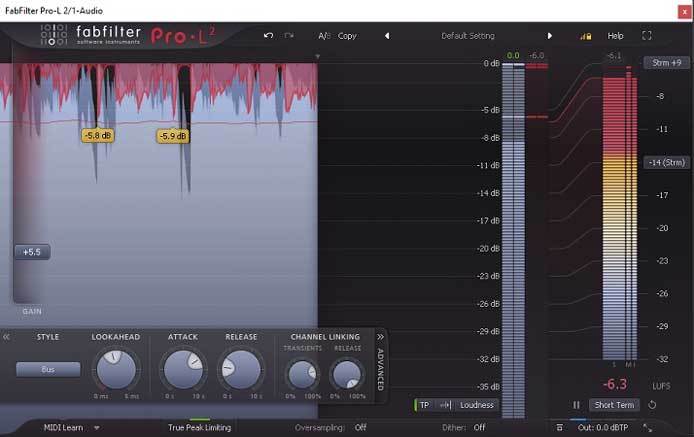The width and height of the screenshot is (694, 437).
Task: Pause the loudness meter
Action: 576,405
